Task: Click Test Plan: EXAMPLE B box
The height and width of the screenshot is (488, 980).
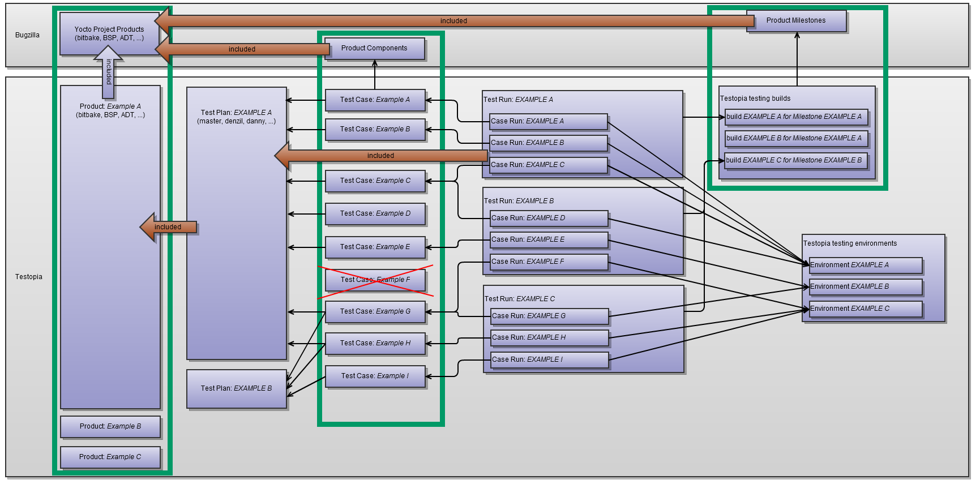Action: (x=236, y=389)
